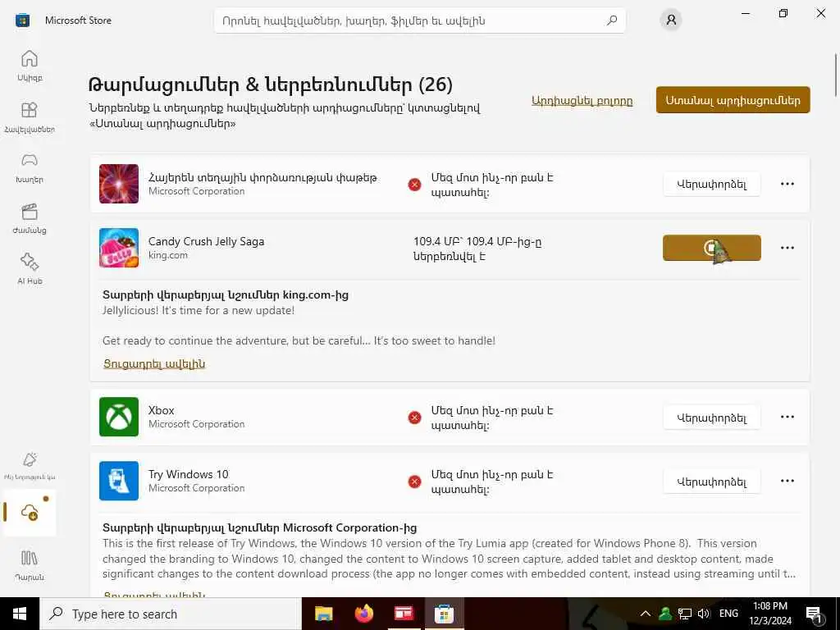The width and height of the screenshot is (840, 630).
Task: Open the What's new sidebar item
Action: (30, 465)
